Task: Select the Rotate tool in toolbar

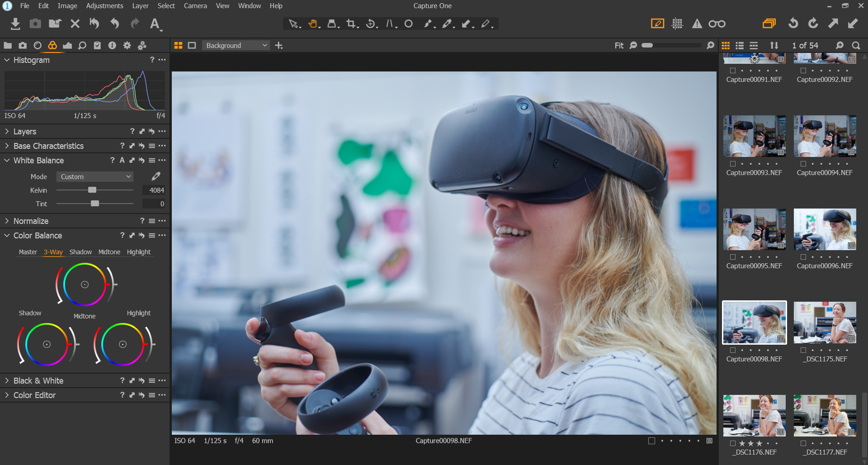Action: click(371, 24)
